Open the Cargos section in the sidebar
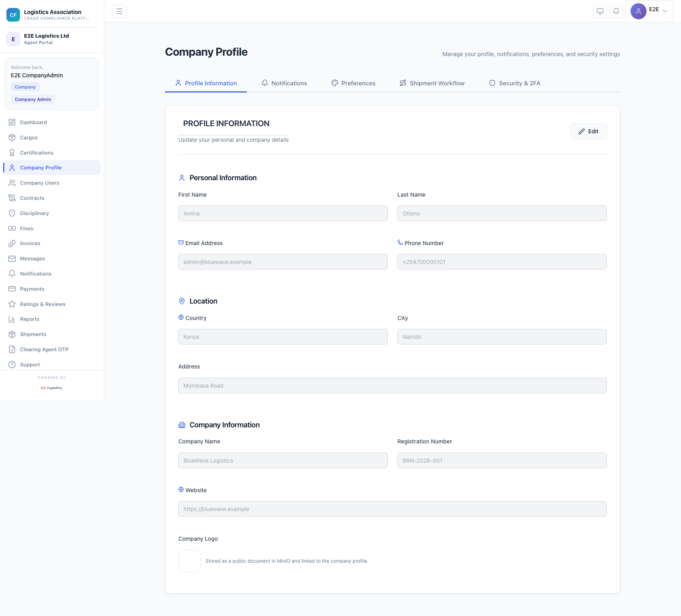Viewport: 681px width, 616px height. click(x=28, y=137)
